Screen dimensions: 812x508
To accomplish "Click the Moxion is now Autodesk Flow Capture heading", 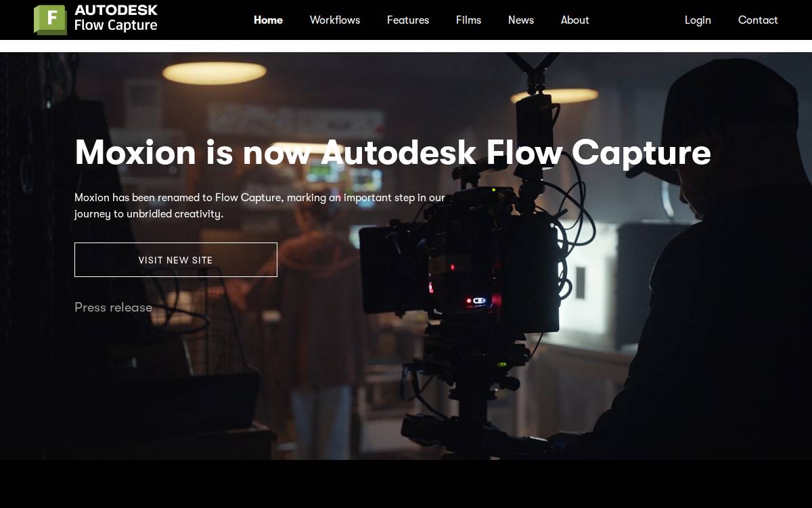I will [392, 152].
